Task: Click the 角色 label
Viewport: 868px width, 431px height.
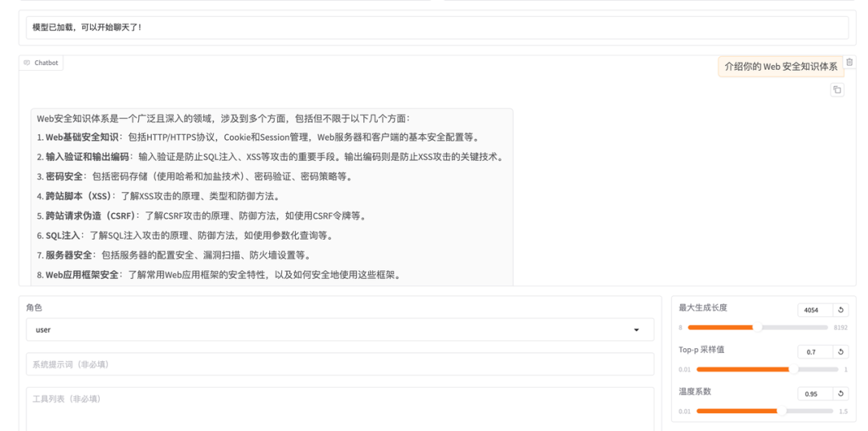Action: [34, 307]
